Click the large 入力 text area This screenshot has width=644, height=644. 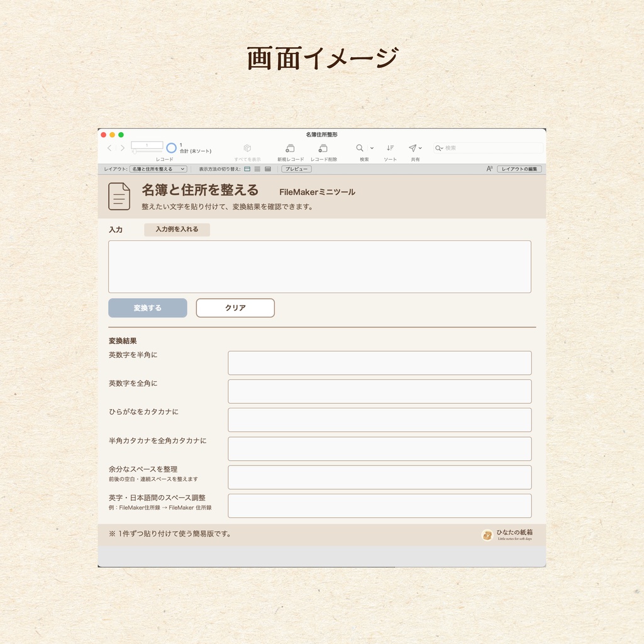tap(319, 267)
